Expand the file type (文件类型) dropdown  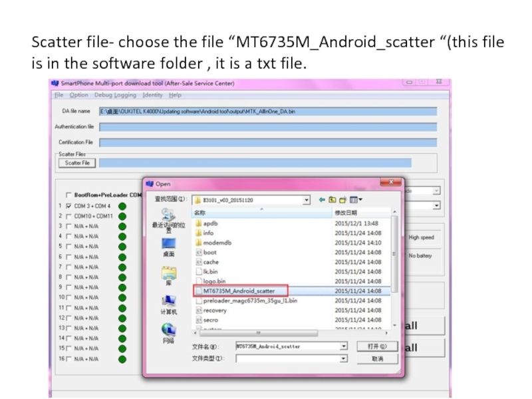344,358
